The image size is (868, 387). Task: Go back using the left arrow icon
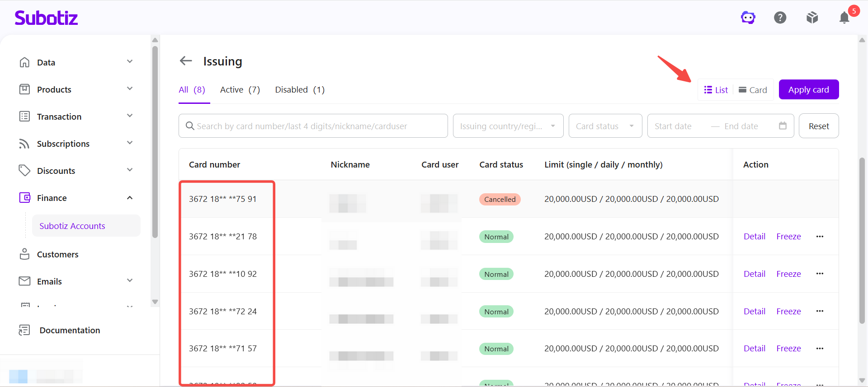click(186, 61)
